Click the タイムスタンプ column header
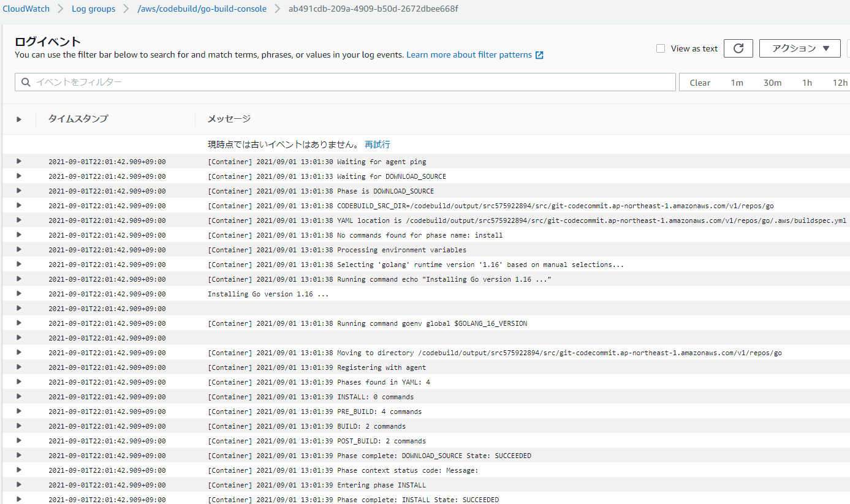Screen dimensions: 850x504 point(78,119)
